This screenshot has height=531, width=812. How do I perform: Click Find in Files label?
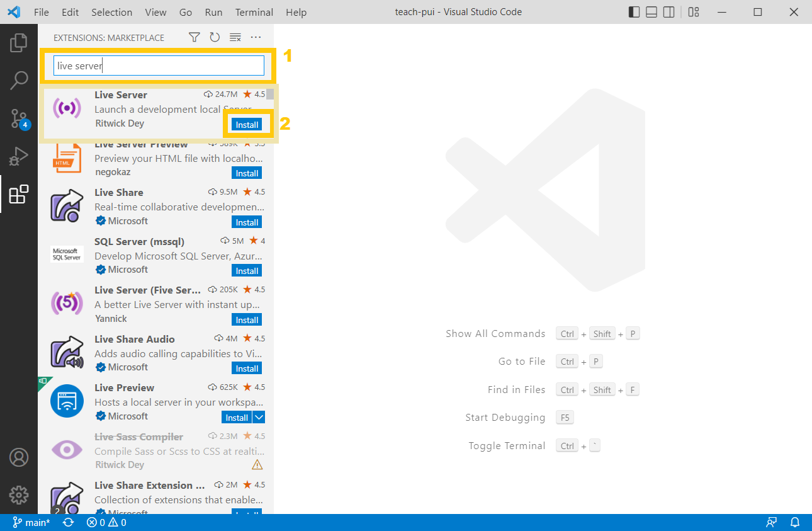pos(516,390)
